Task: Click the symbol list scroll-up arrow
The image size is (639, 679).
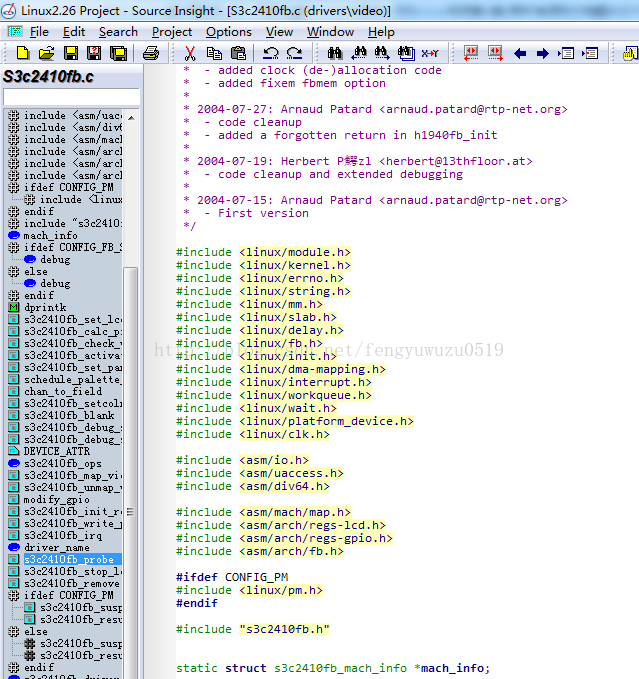Action: point(131,118)
